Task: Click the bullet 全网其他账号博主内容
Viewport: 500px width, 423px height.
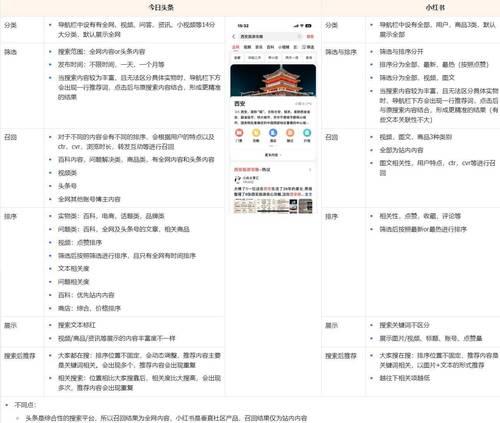Action: click(x=89, y=199)
